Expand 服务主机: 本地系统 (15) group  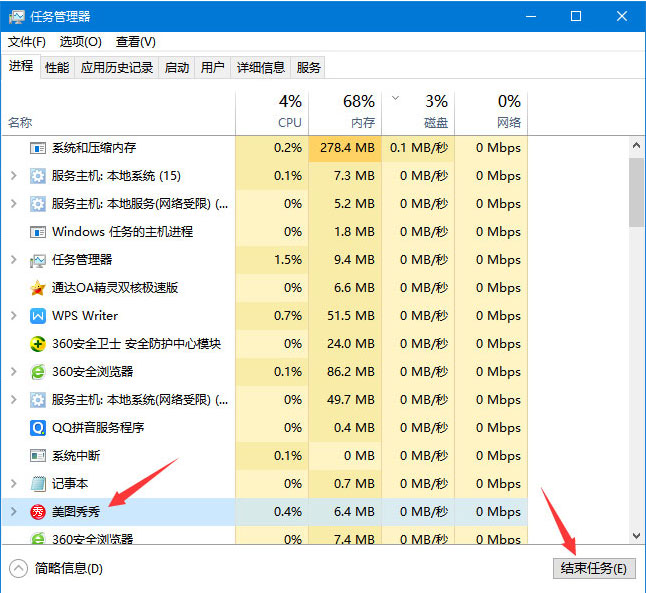[x=14, y=176]
